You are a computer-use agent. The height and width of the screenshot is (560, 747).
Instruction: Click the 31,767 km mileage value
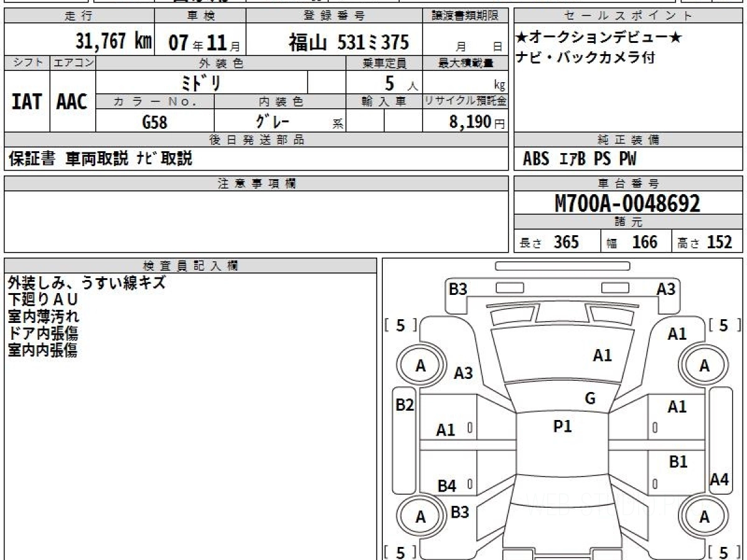point(114,42)
